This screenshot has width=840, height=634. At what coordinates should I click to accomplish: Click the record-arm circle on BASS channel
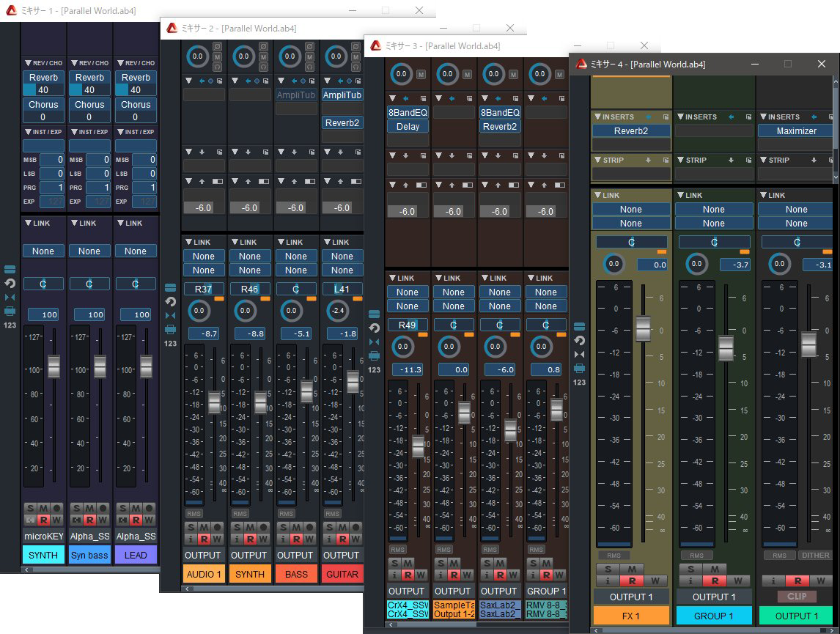[311, 527]
